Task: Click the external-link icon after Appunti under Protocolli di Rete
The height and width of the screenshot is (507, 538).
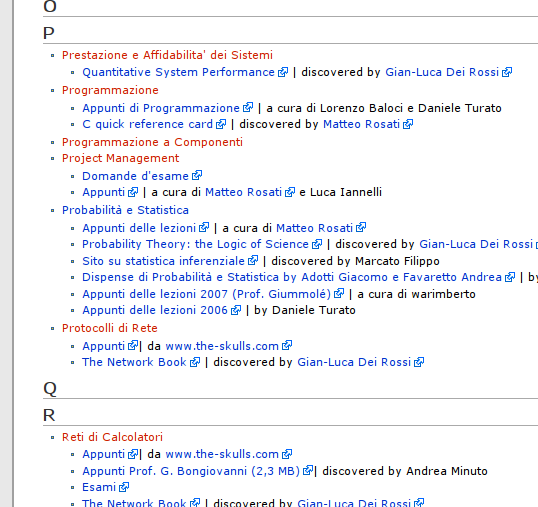Action: click(x=133, y=345)
